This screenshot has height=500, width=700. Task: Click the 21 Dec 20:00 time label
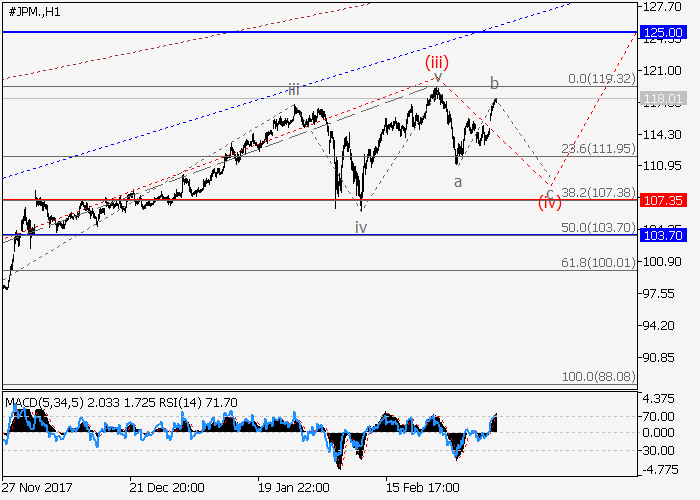pos(167,487)
